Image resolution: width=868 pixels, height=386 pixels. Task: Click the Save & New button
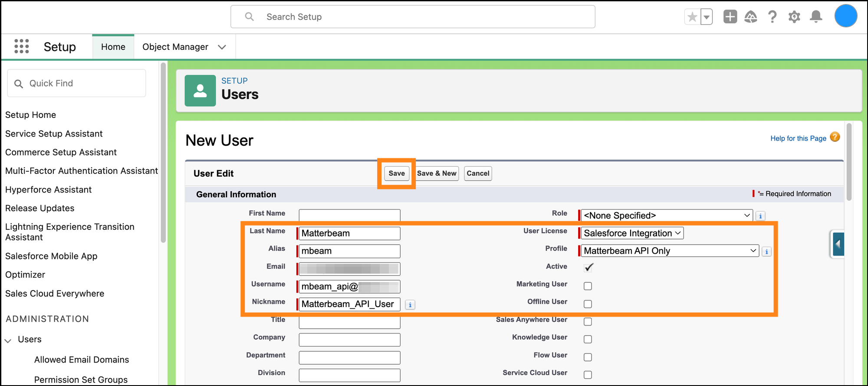437,173
